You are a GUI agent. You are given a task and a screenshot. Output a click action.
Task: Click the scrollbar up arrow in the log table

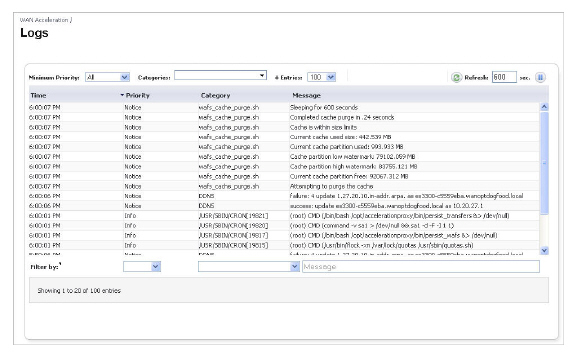tap(544, 107)
